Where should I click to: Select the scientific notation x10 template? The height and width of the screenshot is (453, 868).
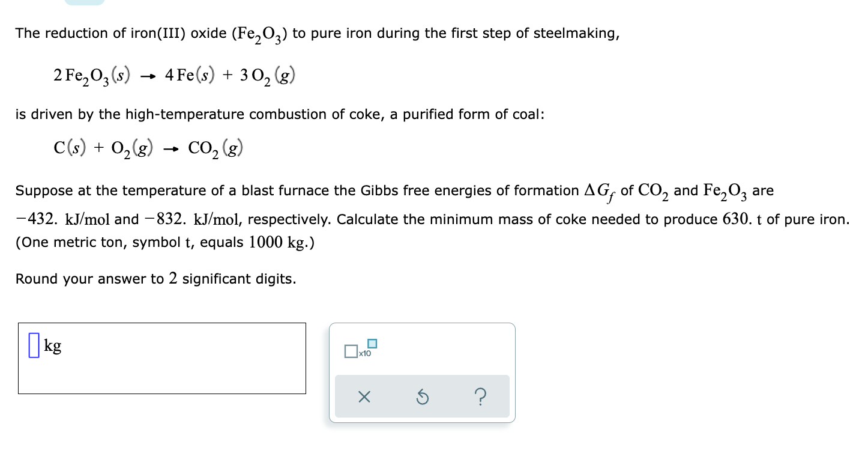coord(360,350)
